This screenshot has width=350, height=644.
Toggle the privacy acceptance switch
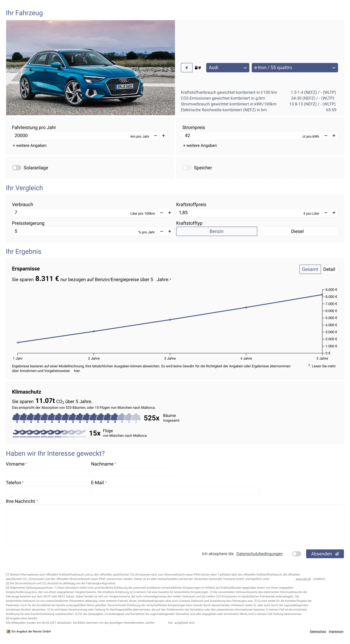tap(297, 554)
